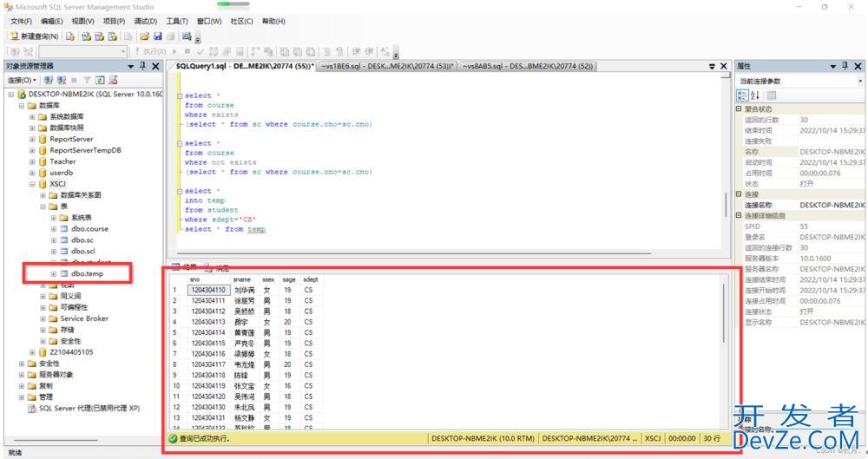Open the 帮助(H) menu
This screenshot has height=459, width=868.
pyautogui.click(x=273, y=21)
